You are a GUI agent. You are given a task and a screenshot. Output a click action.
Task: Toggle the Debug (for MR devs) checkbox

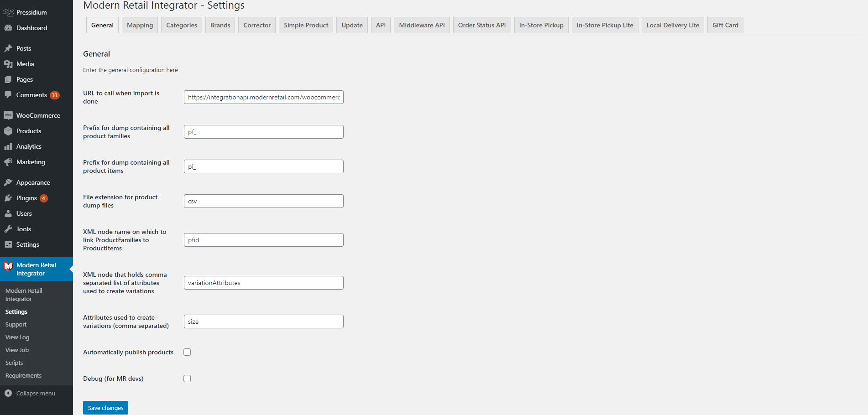(x=187, y=379)
